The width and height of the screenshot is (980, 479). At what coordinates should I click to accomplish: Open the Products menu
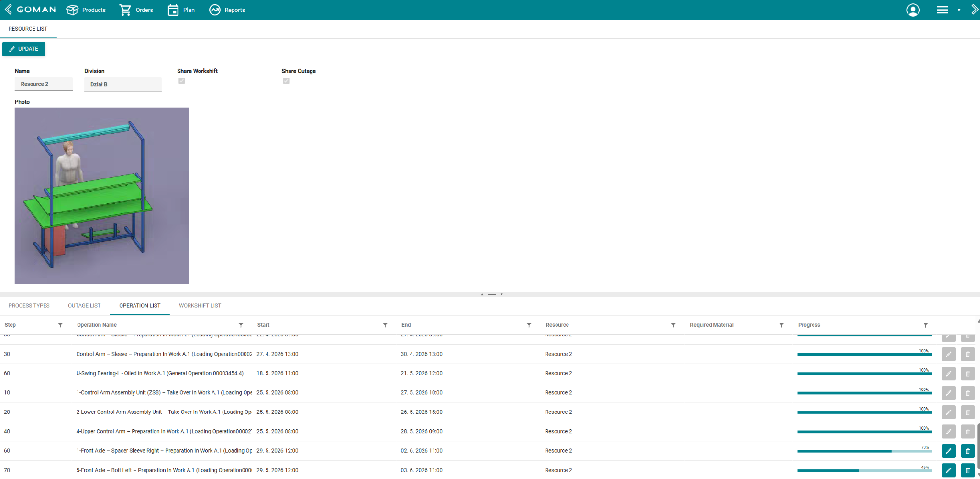tap(86, 10)
